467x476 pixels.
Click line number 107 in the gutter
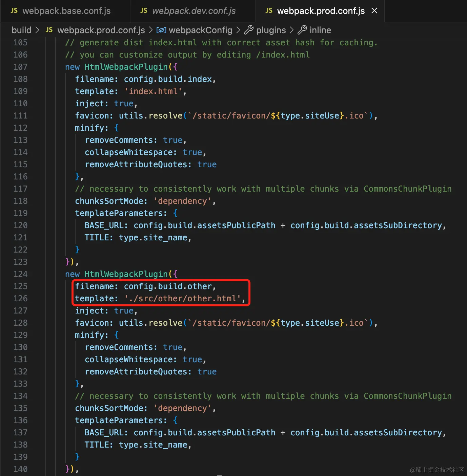pos(20,67)
